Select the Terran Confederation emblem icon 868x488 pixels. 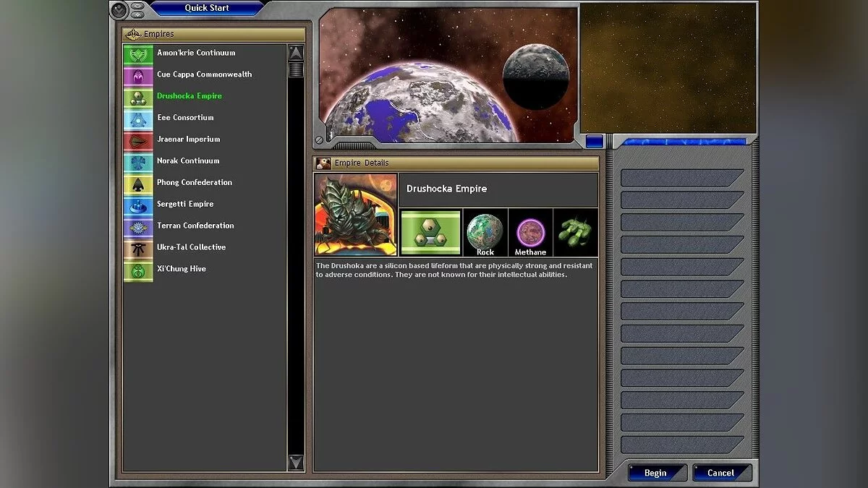[138, 227]
